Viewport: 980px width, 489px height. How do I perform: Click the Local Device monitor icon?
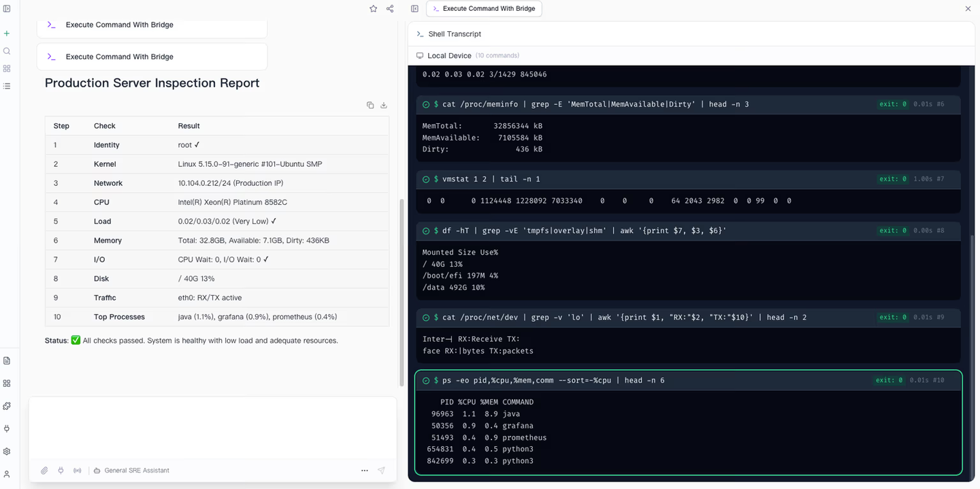420,56
